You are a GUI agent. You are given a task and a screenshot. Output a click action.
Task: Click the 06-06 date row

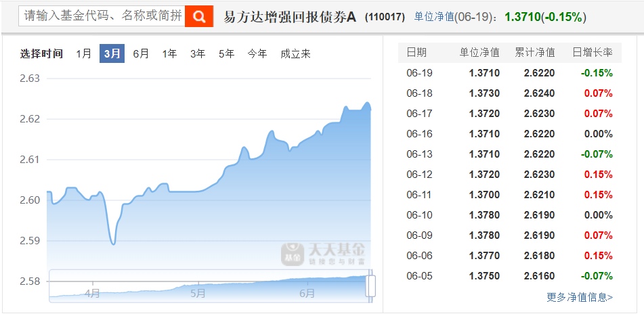[x=510, y=256]
